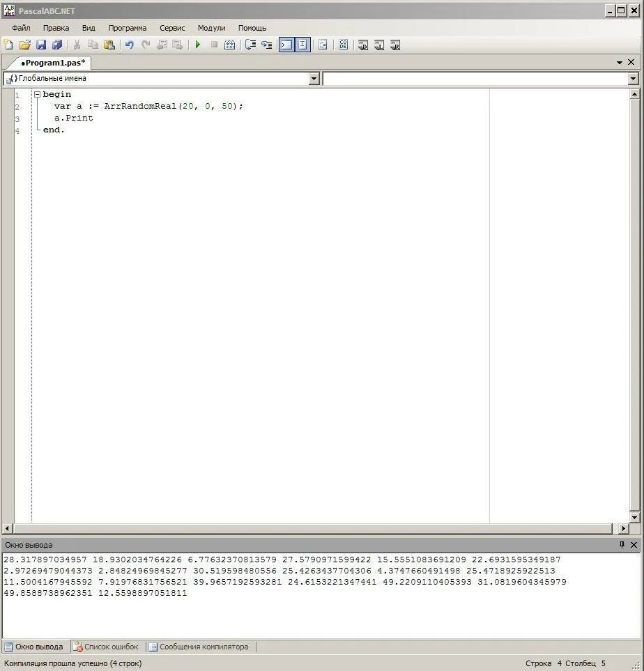Compile the program using the compile icon

pos(229,45)
